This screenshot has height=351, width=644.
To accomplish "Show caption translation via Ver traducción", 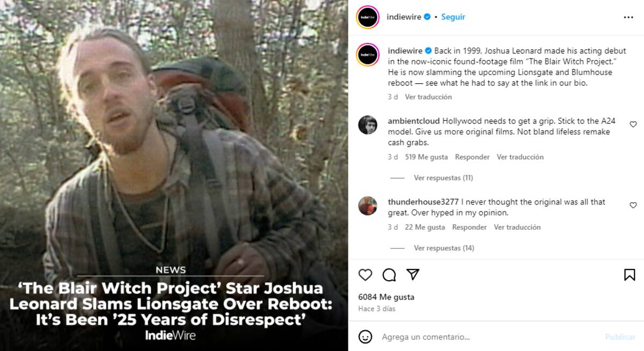I will point(428,97).
